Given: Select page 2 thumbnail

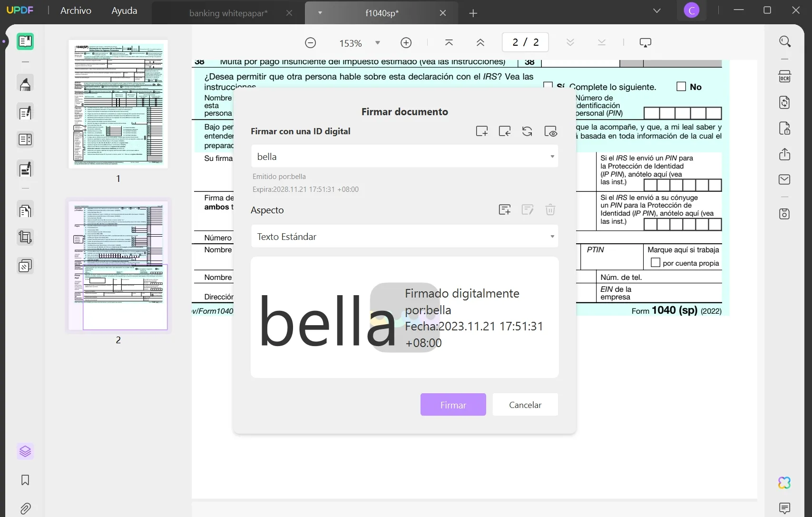Looking at the screenshot, I should point(118,265).
